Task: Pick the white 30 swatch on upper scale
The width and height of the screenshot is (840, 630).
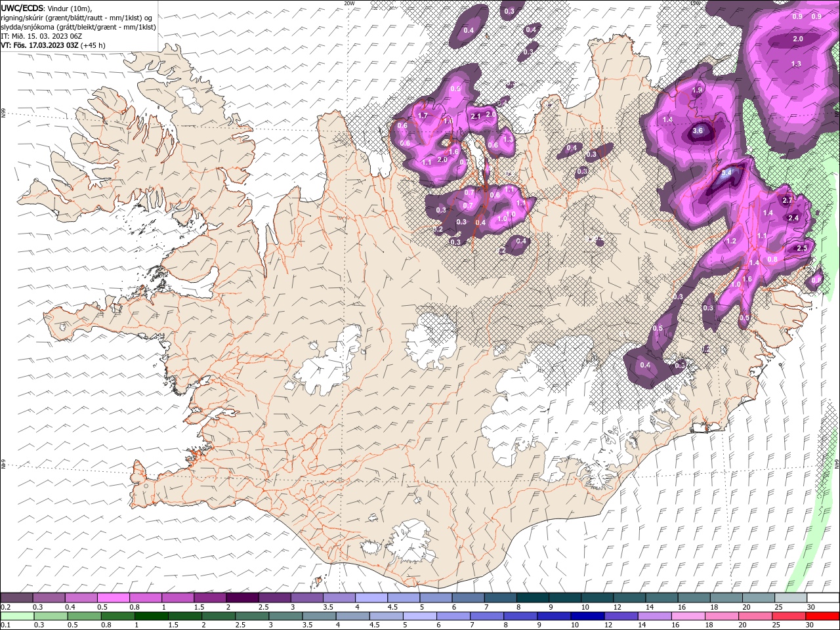Action: 823,598
